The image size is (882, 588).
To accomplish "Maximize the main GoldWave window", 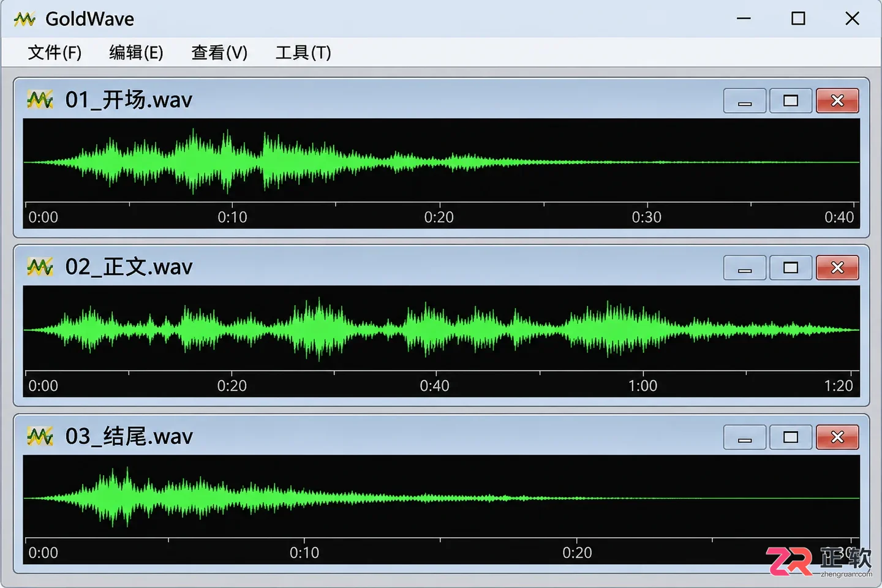I will click(x=798, y=18).
